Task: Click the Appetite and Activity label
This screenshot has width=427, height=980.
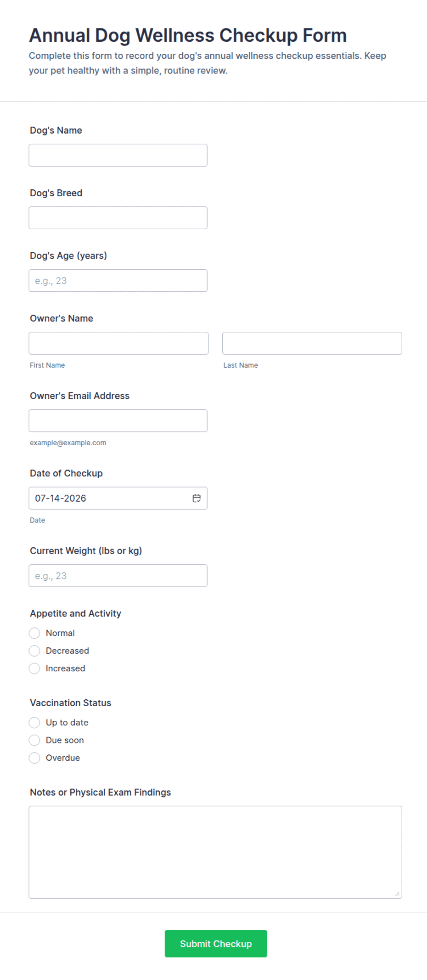Action: (76, 613)
